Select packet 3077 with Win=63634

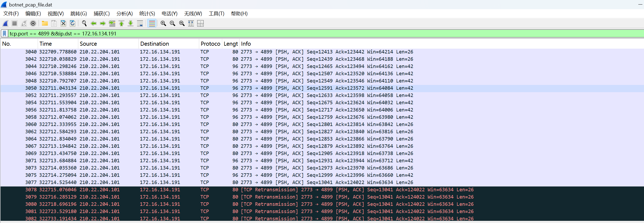coord(322,182)
